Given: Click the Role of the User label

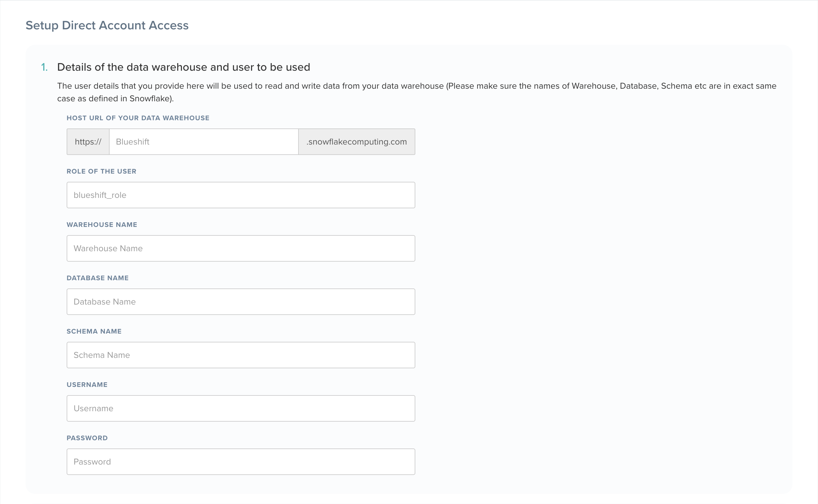Looking at the screenshot, I should 101,171.
